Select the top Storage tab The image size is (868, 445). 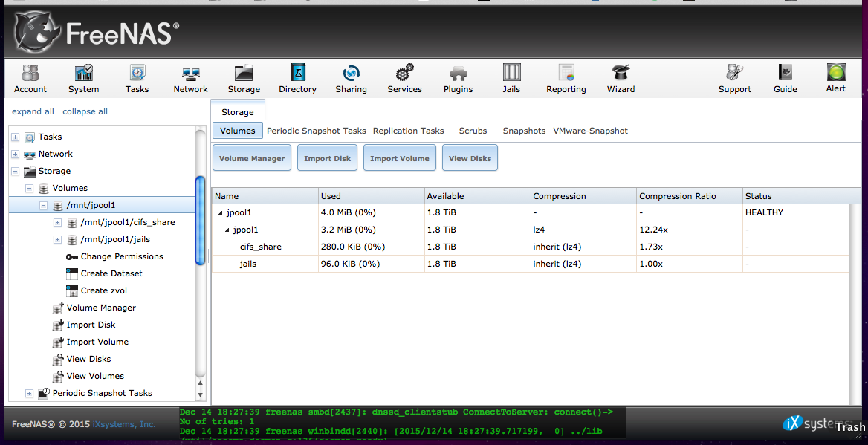(238, 111)
